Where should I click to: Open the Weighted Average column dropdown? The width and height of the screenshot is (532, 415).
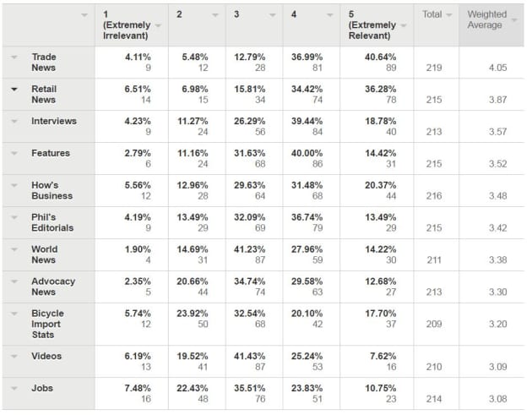509,25
